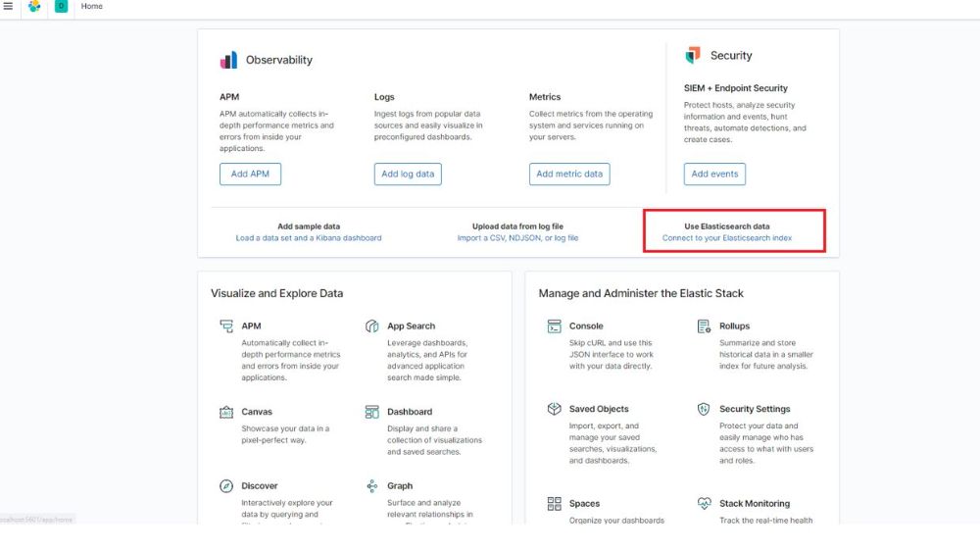This screenshot has width=980, height=551.
Task: Click the Add metric data button
Action: [569, 174]
